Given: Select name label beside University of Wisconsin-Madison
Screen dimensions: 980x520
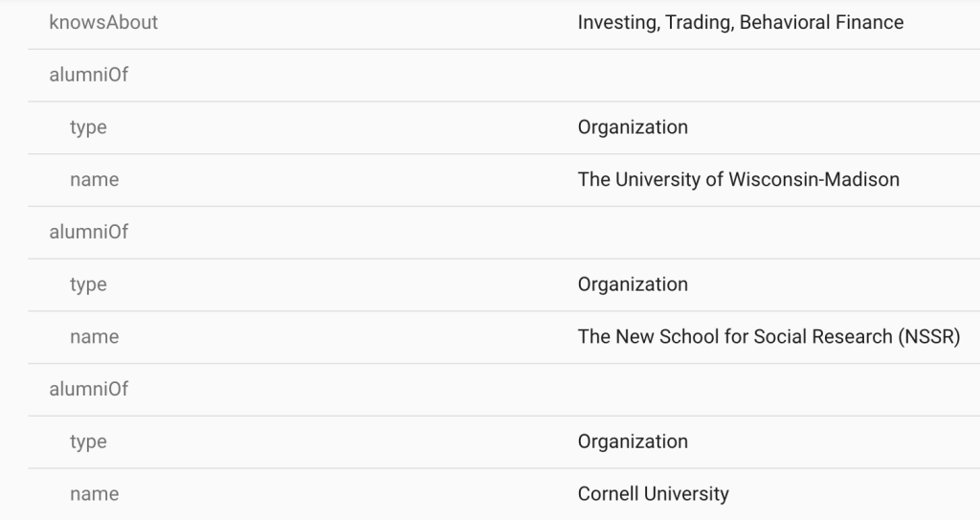Looking at the screenshot, I should (x=94, y=179).
